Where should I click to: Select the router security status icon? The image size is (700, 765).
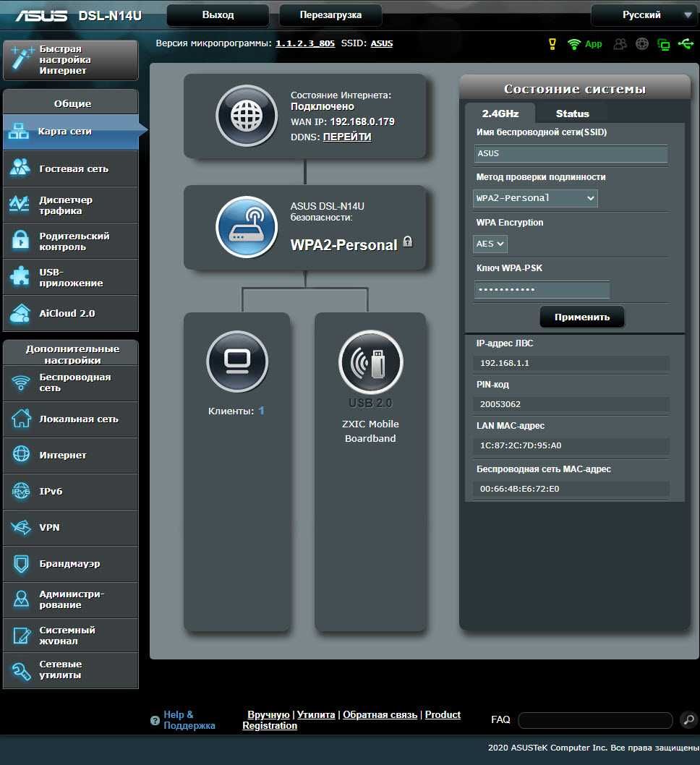click(247, 227)
